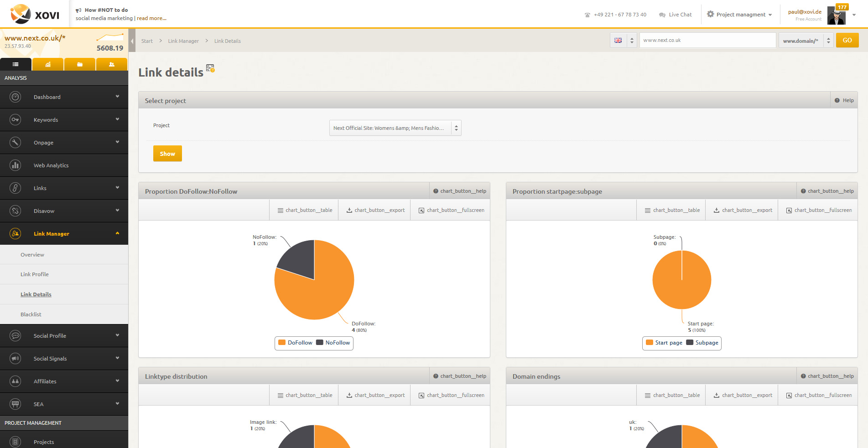This screenshot has height=448, width=868.
Task: Export the DoFollow:NoFollow chart
Action: coord(375,210)
